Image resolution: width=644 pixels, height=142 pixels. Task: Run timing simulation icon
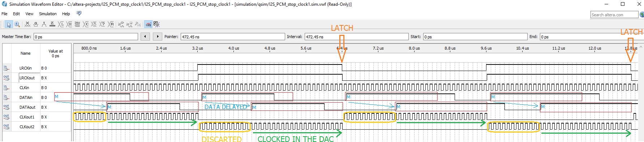tap(129, 24)
